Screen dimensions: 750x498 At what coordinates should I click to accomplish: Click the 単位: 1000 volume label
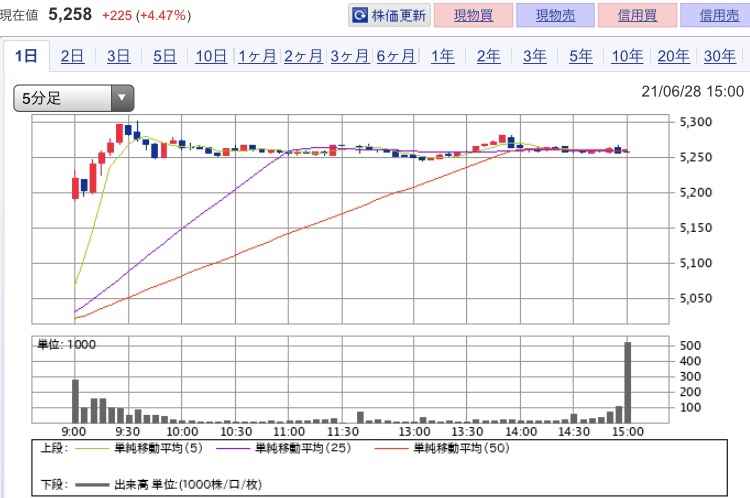coord(66,344)
